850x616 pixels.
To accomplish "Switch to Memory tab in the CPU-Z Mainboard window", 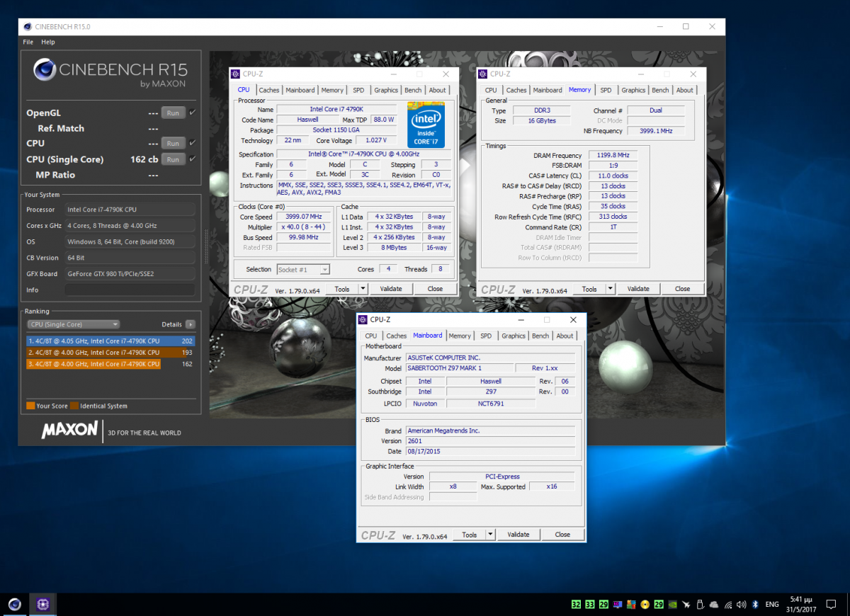I will click(x=460, y=336).
